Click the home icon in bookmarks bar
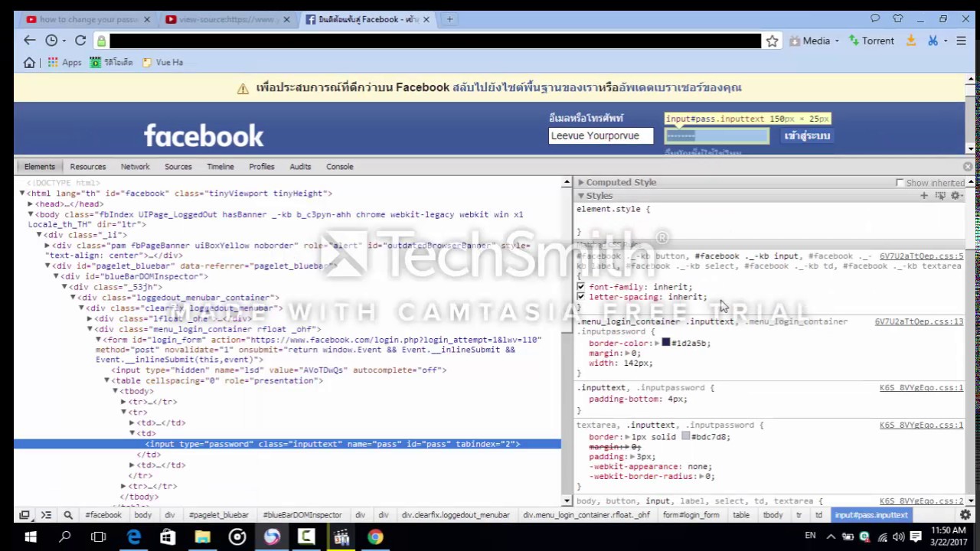The width and height of the screenshot is (980, 551). point(29,63)
